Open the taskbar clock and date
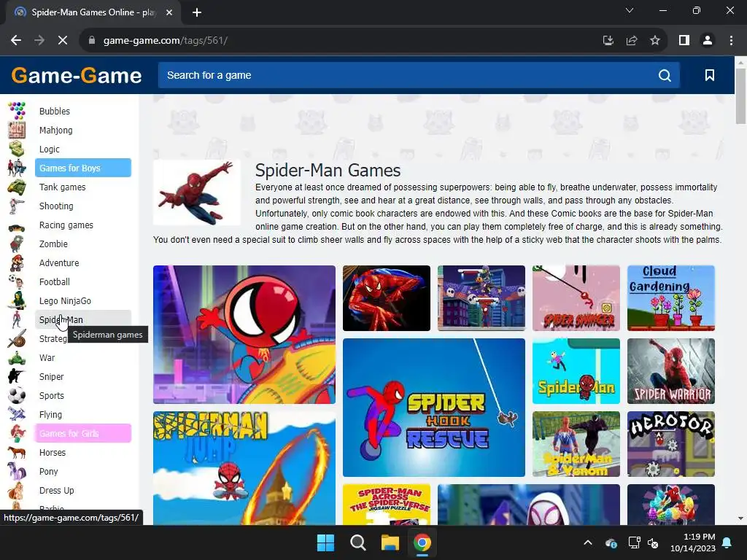747x560 pixels. point(693,542)
